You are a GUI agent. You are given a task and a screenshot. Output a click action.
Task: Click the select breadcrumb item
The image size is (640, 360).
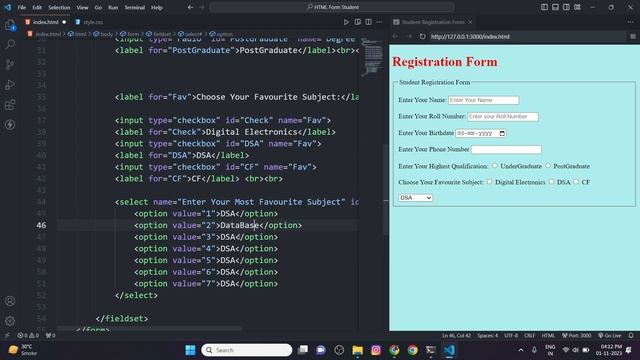point(190,34)
